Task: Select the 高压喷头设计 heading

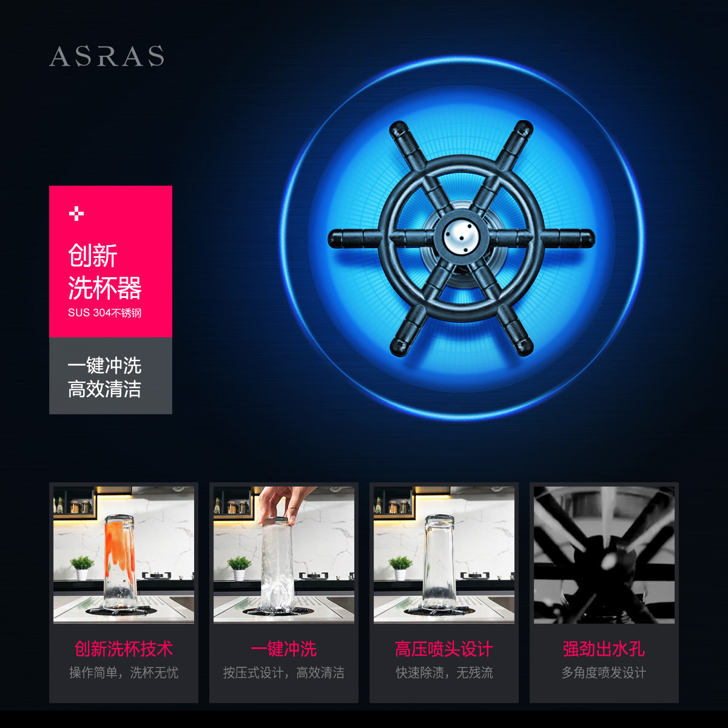Action: (x=444, y=649)
